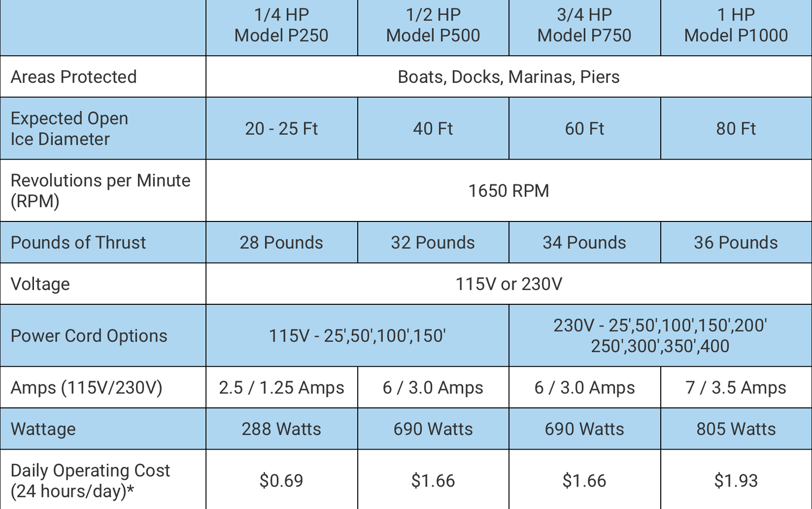Click the 80 Ft diameter cell
812x509 pixels.
[736, 129]
